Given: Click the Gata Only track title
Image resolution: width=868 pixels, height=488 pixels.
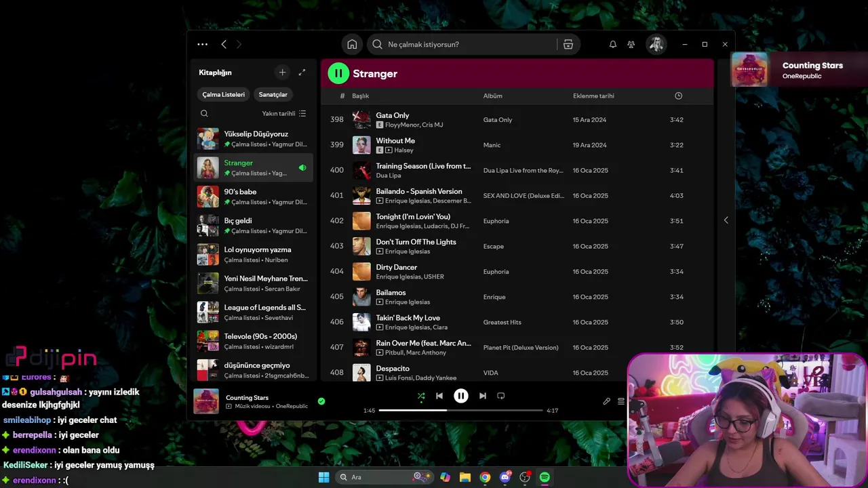Looking at the screenshot, I should tap(393, 115).
